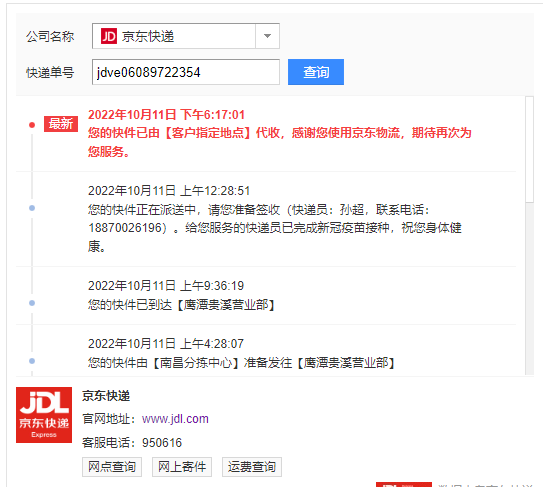The width and height of the screenshot is (543, 487).
Task: Click the blue 查询 button
Action: (316, 72)
